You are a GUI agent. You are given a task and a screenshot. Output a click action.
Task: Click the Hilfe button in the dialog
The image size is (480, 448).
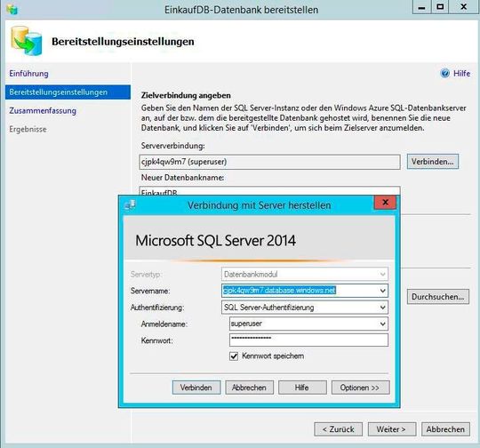[302, 388]
